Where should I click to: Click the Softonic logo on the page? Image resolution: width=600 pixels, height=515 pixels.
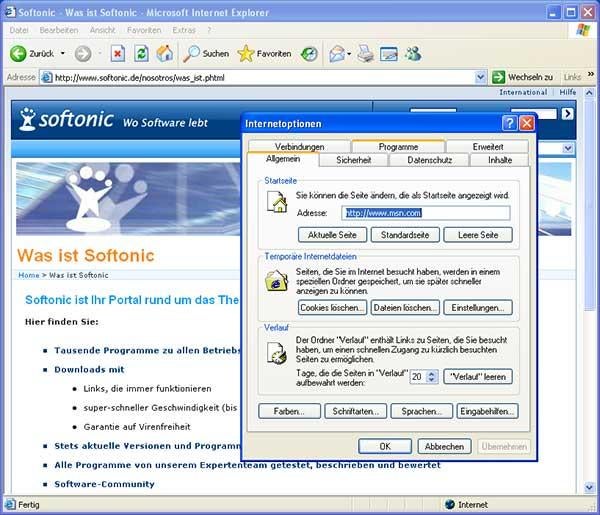click(67, 119)
